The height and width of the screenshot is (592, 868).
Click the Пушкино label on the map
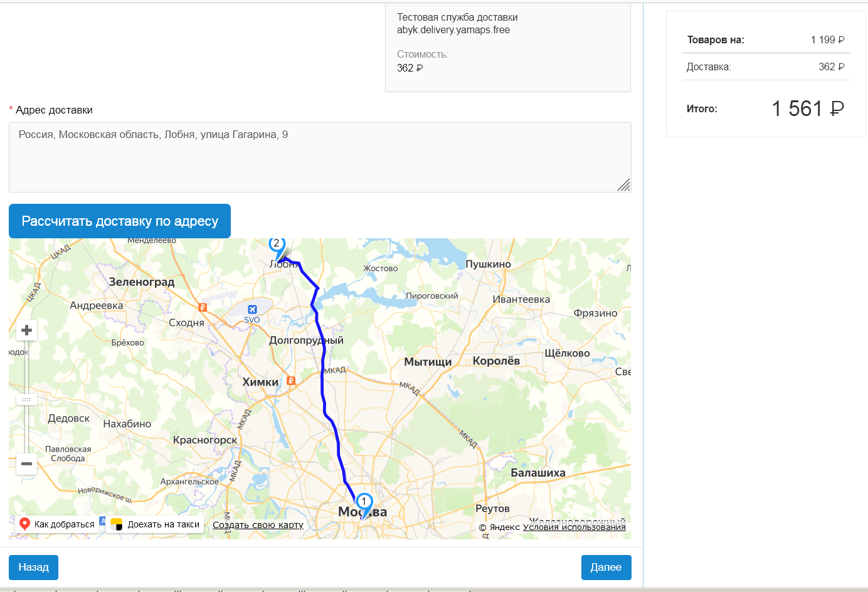pos(488,265)
